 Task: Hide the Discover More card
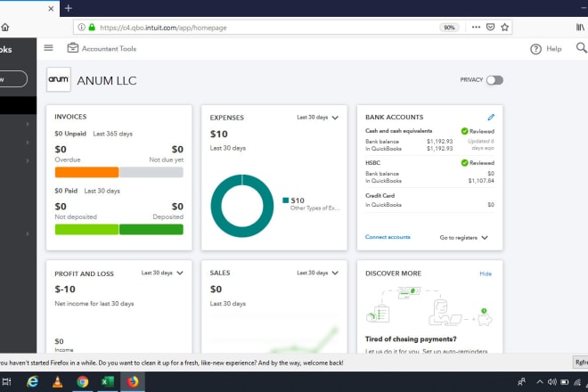(486, 274)
